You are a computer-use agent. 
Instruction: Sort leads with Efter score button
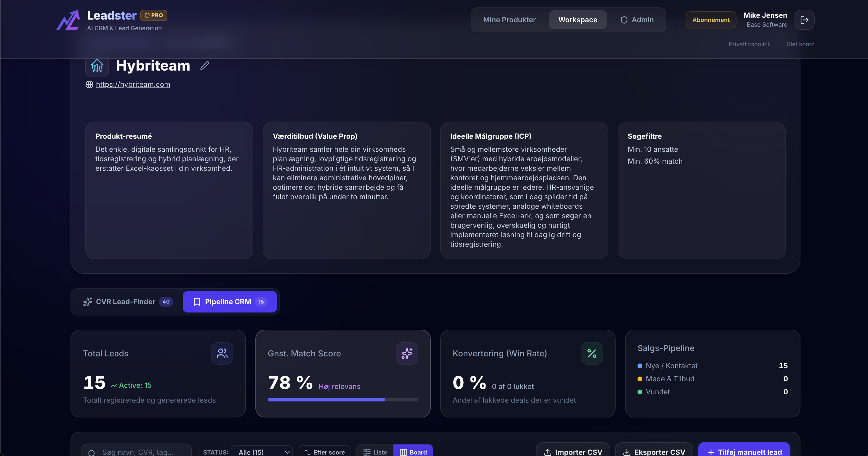click(x=324, y=452)
